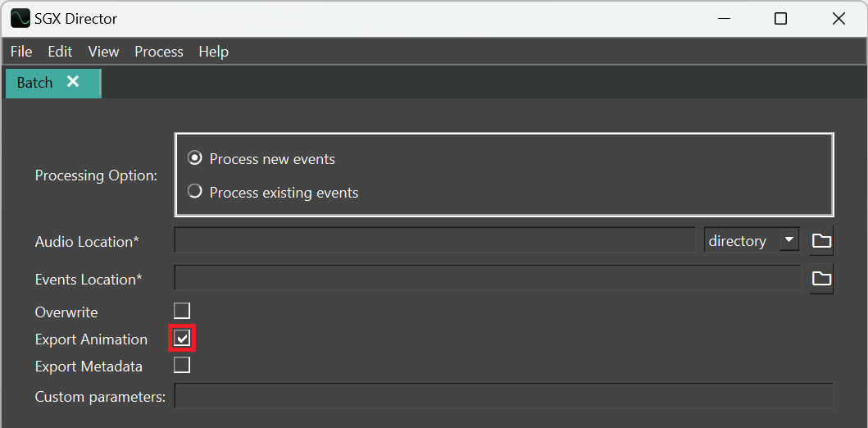Open the folder browser for Events Location

(x=821, y=279)
